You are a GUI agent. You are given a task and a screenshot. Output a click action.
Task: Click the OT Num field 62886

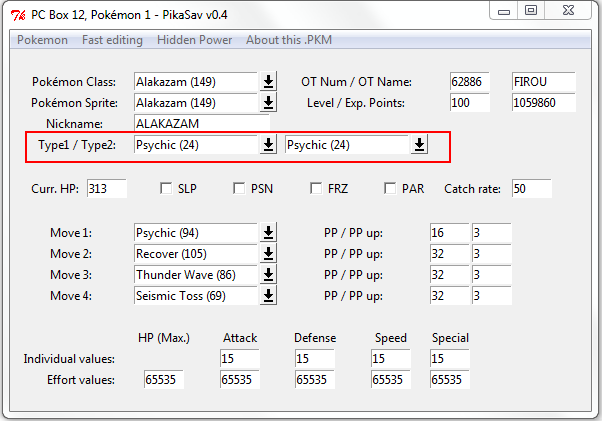coord(470,81)
